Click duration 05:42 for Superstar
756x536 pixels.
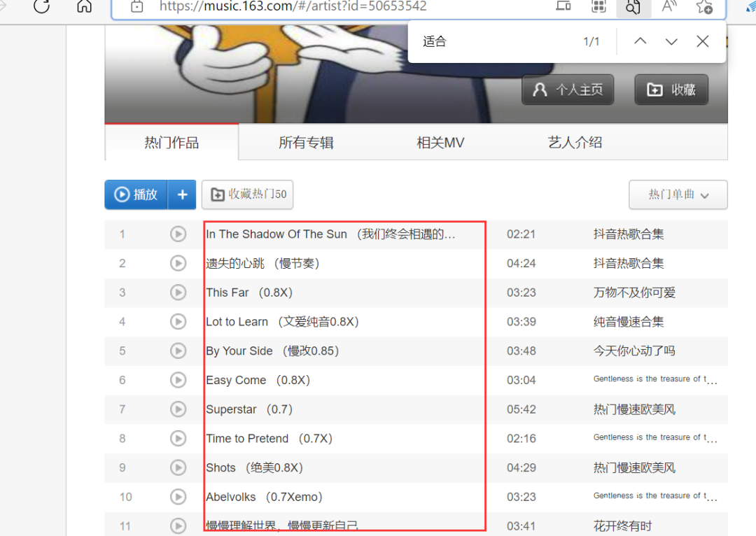point(521,409)
